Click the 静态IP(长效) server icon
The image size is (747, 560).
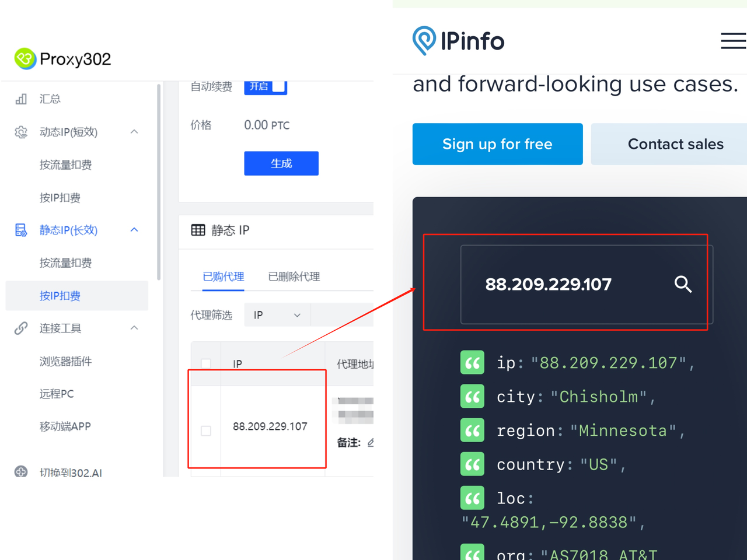pos(21,230)
